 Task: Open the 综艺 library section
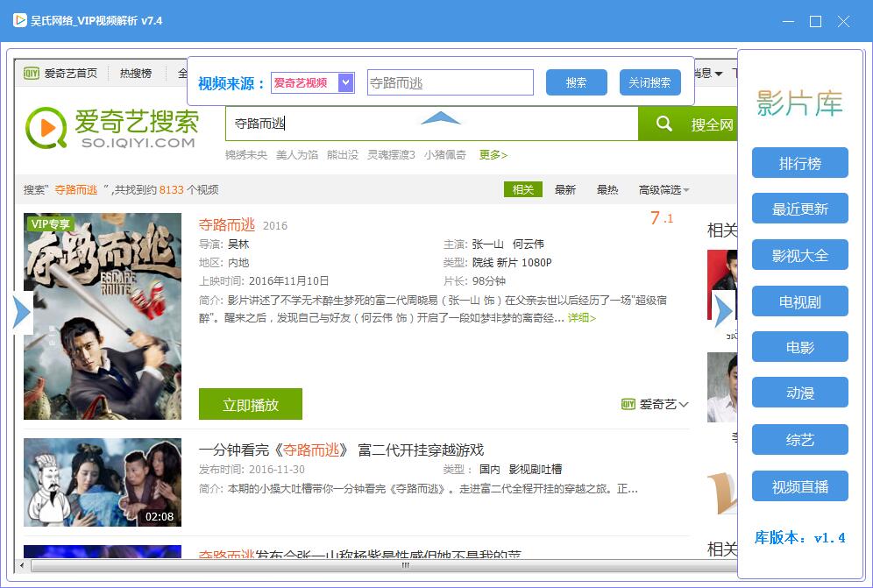[800, 440]
